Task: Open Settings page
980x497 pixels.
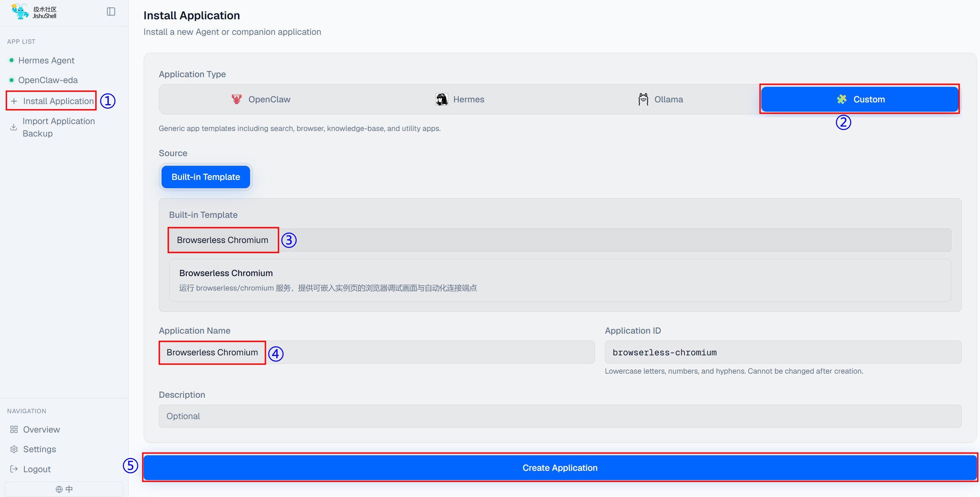Action: tap(40, 449)
